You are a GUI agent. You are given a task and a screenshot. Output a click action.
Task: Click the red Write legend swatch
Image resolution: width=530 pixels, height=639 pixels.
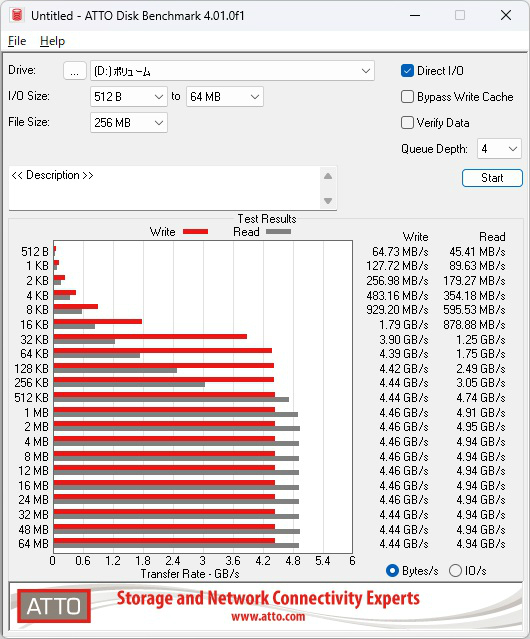196,231
